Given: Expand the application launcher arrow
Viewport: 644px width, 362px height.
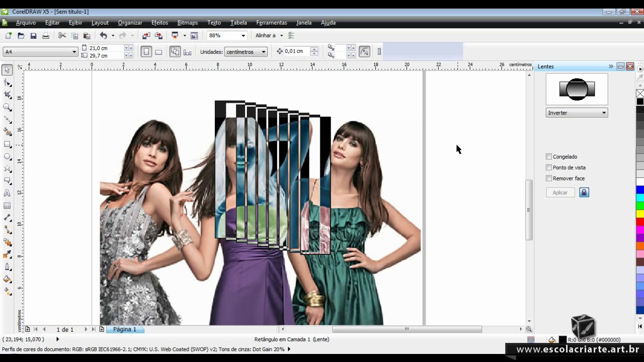Looking at the screenshot, I should [185, 36].
